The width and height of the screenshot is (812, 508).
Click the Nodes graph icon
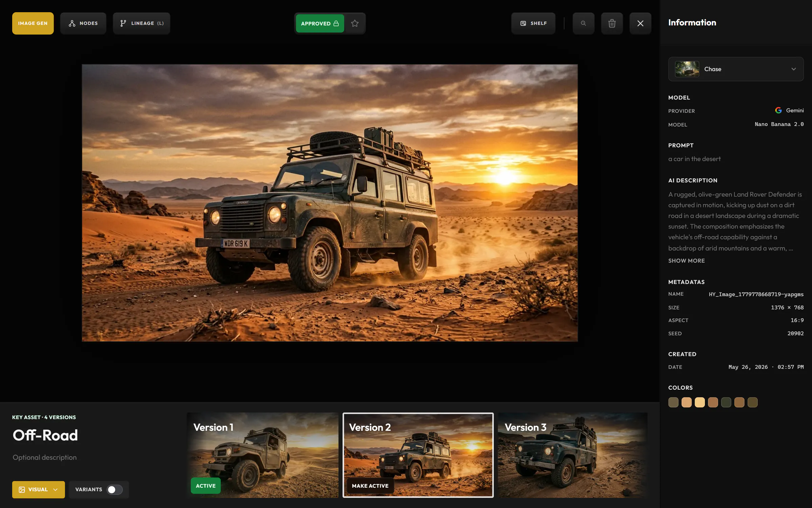pyautogui.click(x=72, y=23)
